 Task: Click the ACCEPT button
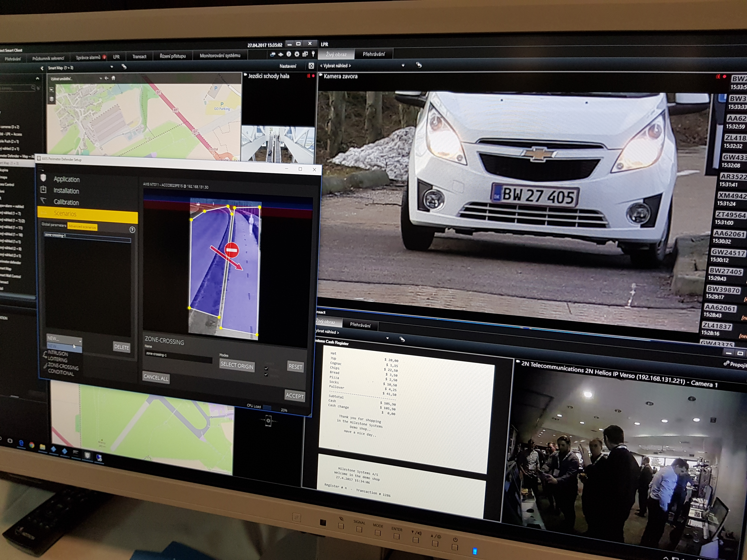click(x=294, y=395)
